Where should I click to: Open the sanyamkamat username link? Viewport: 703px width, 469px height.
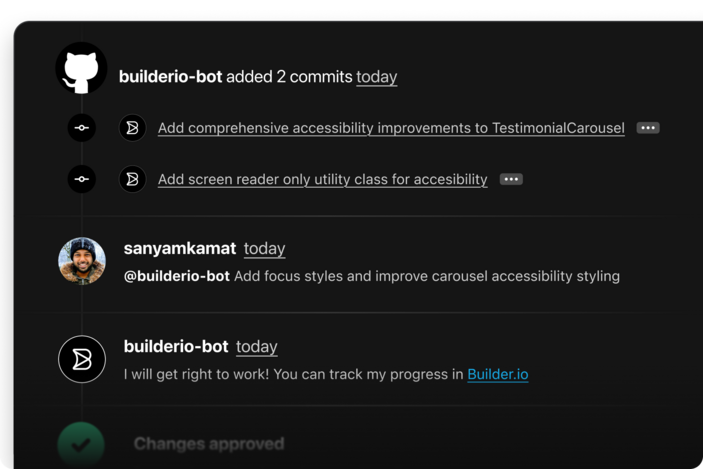tap(179, 248)
